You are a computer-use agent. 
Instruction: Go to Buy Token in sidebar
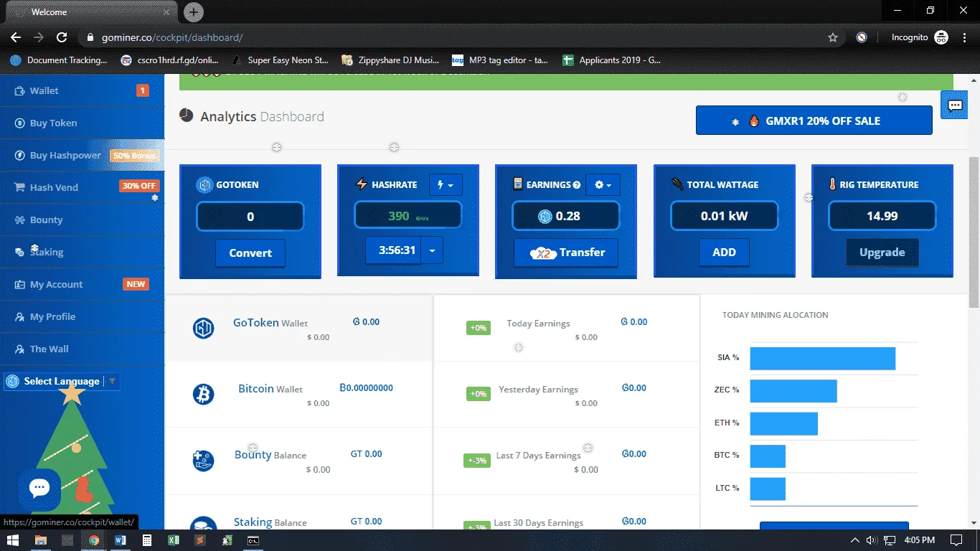pyautogui.click(x=82, y=123)
